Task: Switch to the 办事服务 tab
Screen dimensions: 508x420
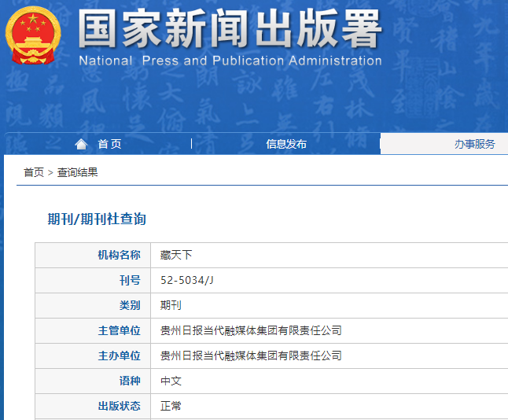Action: pos(475,144)
